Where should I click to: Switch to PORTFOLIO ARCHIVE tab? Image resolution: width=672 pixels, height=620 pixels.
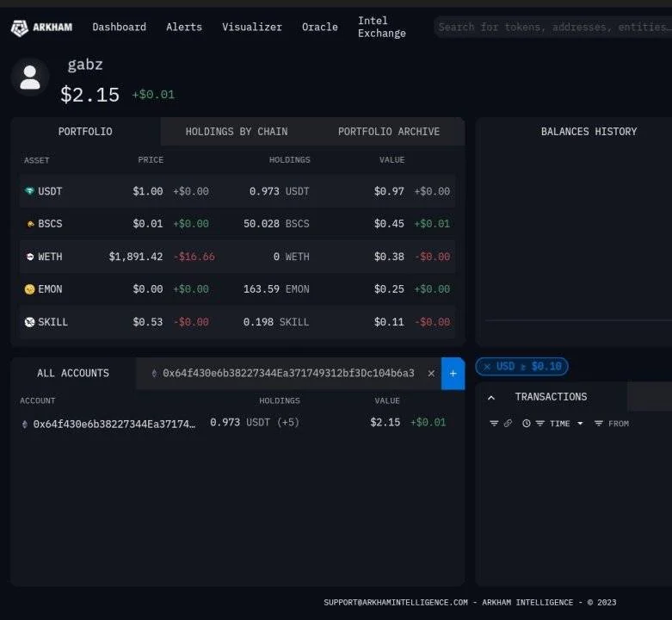coord(389,132)
